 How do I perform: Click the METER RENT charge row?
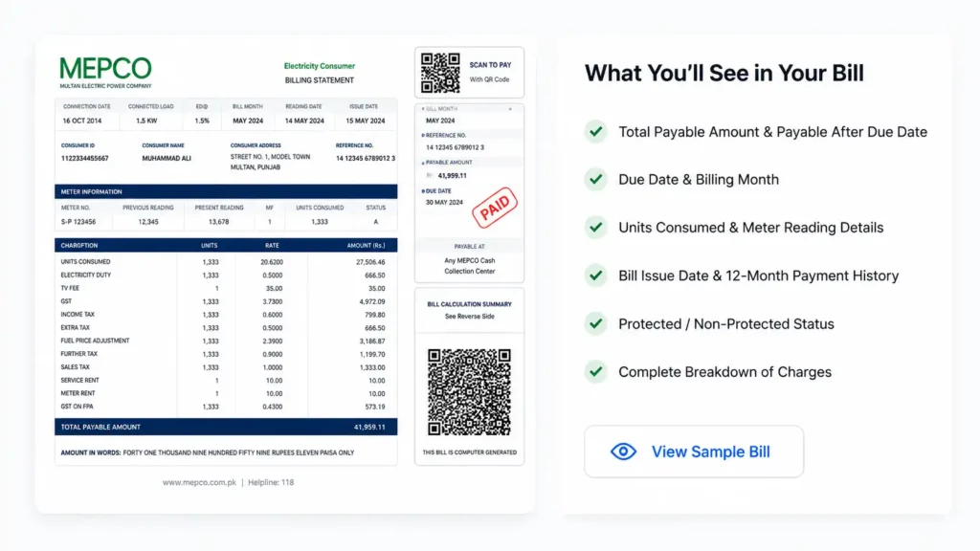pyautogui.click(x=226, y=393)
